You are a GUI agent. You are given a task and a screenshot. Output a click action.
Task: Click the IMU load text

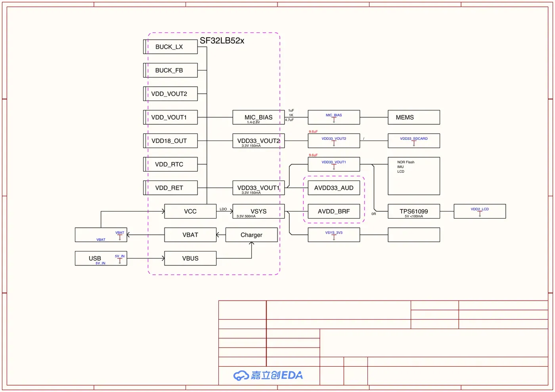coord(400,167)
